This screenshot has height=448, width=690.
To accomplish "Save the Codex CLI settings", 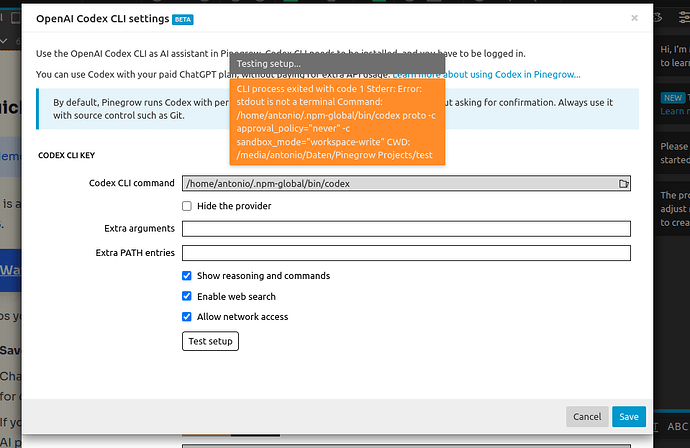I will click(629, 416).
